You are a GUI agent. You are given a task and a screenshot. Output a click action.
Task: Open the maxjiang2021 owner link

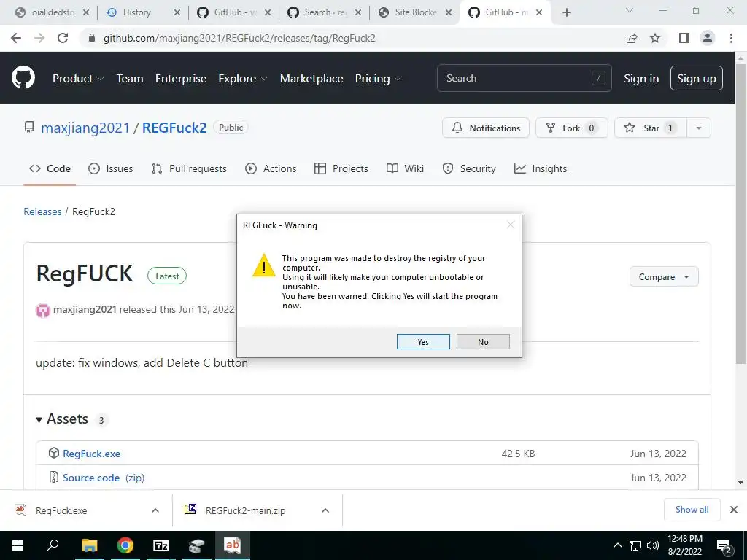pyautogui.click(x=85, y=128)
